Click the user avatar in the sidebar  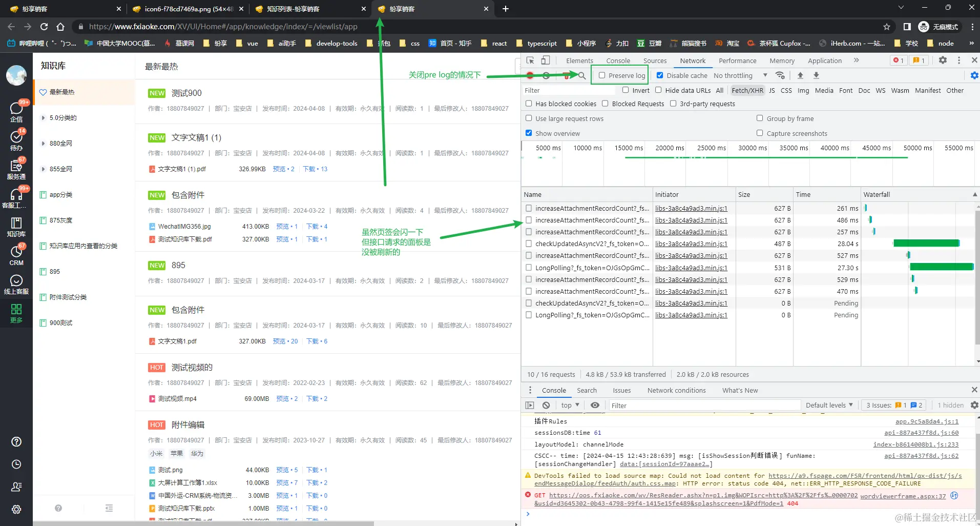tap(16, 75)
